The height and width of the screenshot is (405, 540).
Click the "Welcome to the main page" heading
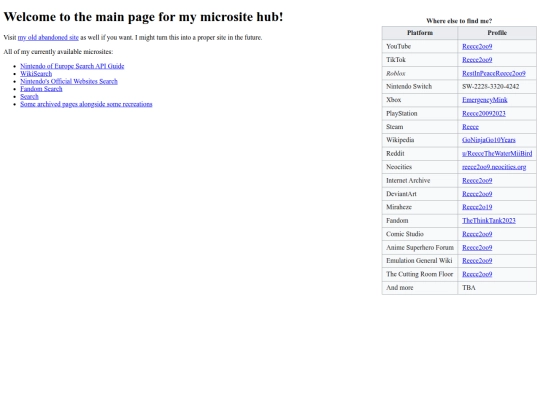click(x=143, y=17)
